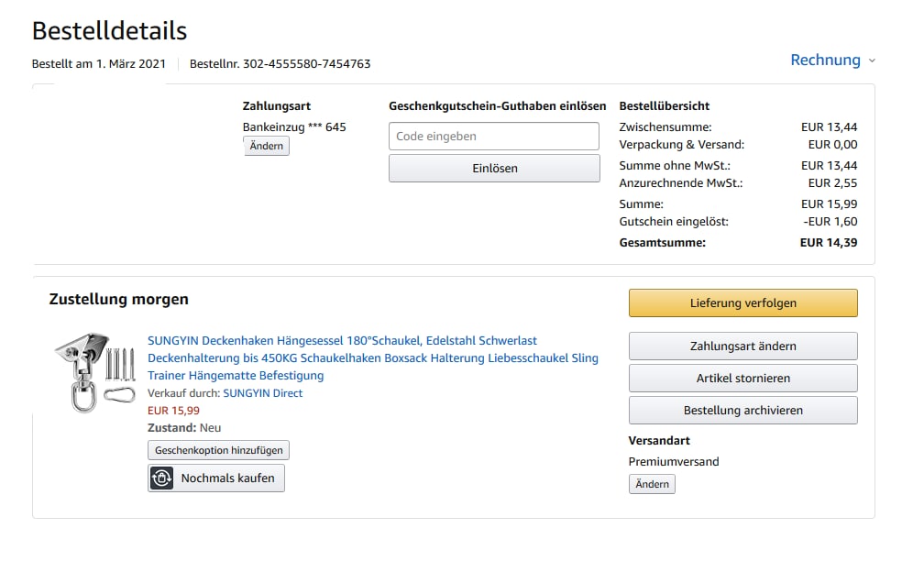This screenshot has width=924, height=583.
Task: Click the chevron arrow next to Rechnung
Action: (872, 60)
